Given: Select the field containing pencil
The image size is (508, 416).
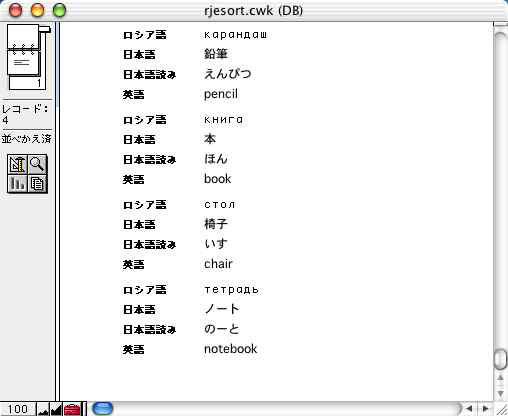Looking at the screenshot, I should pos(221,94).
